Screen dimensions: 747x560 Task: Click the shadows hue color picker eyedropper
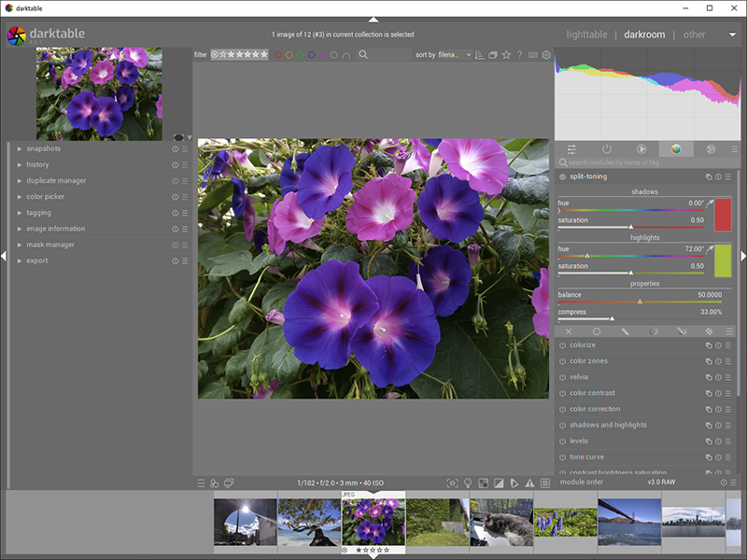click(710, 203)
